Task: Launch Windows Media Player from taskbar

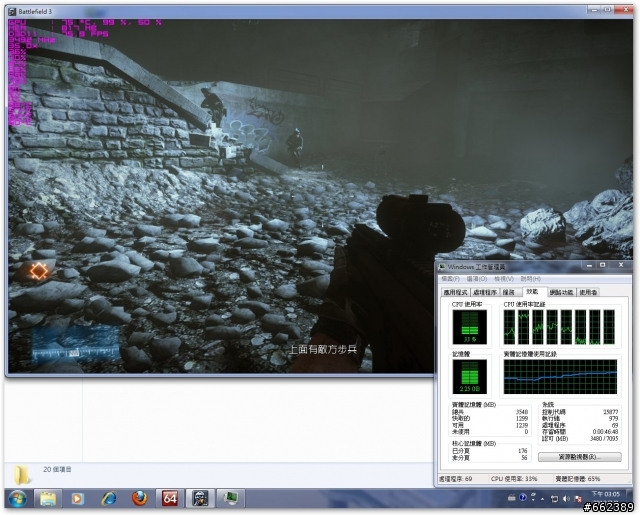Action: [x=78, y=498]
